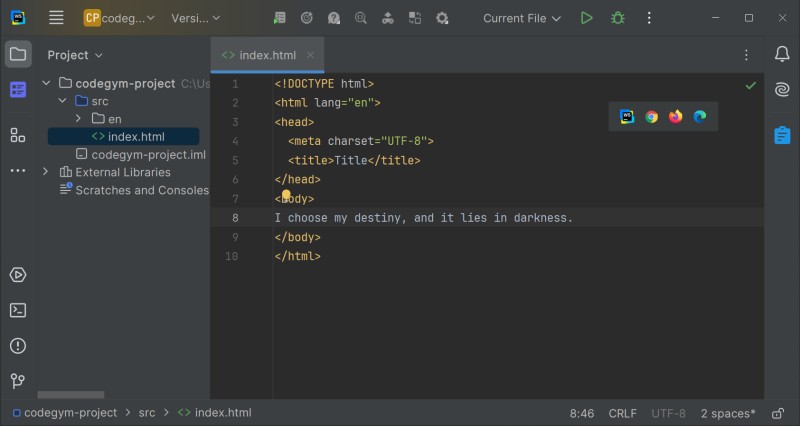Show the Problems tool window
Screen dimensions: 800x426
pyautogui.click(x=17, y=345)
